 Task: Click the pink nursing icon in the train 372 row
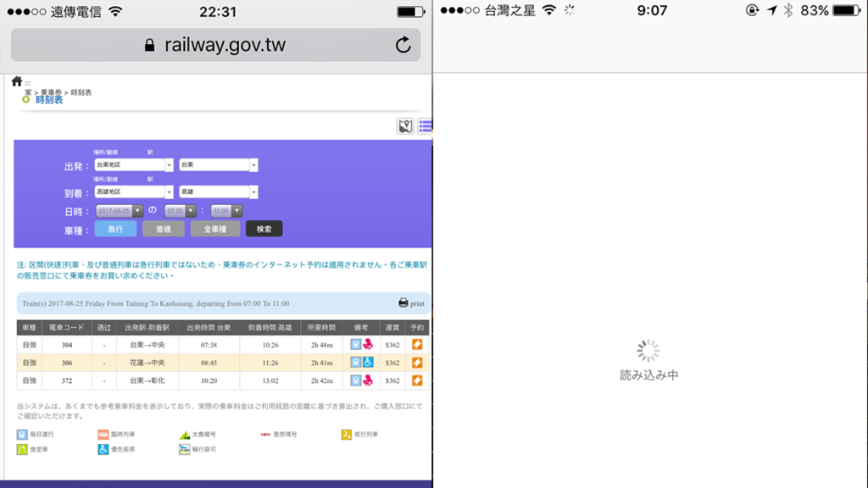pyautogui.click(x=368, y=380)
